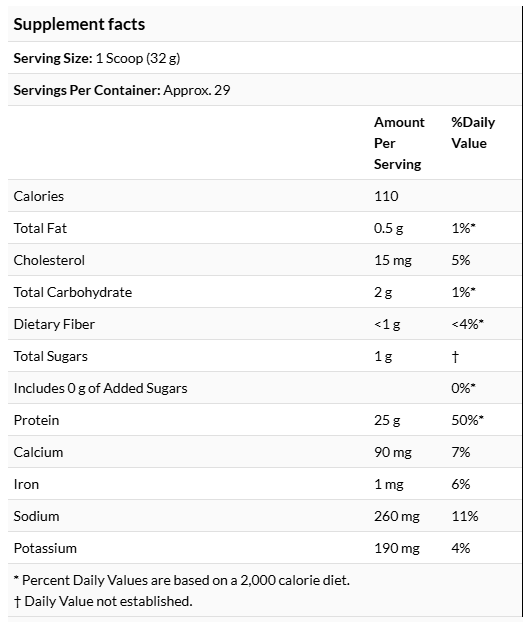Image resolution: width=527 pixels, height=622 pixels.
Task: Select Includes 0 g of Added Sugars
Action: click(x=100, y=388)
